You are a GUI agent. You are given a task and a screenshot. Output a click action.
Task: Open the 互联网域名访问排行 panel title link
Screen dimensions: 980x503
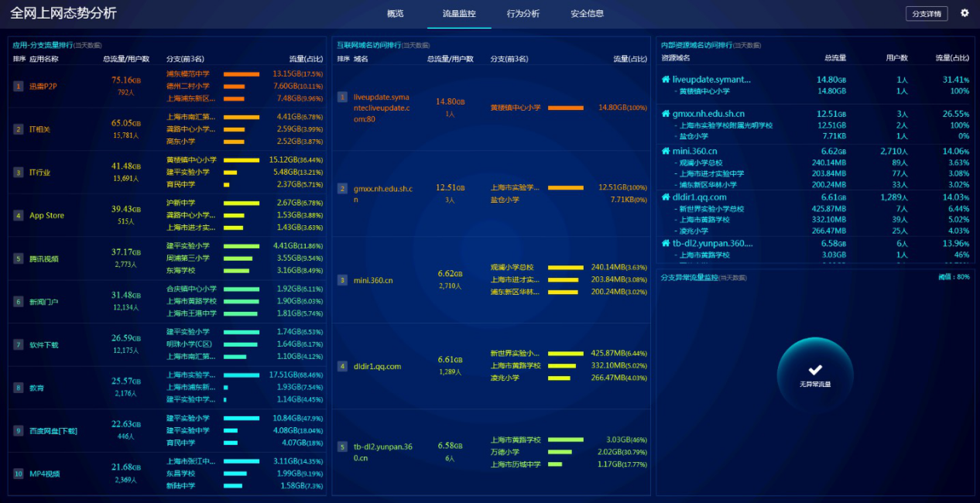point(369,45)
